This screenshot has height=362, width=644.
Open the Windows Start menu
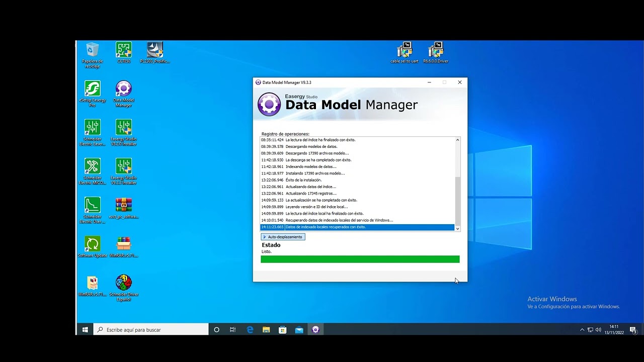(x=85, y=330)
